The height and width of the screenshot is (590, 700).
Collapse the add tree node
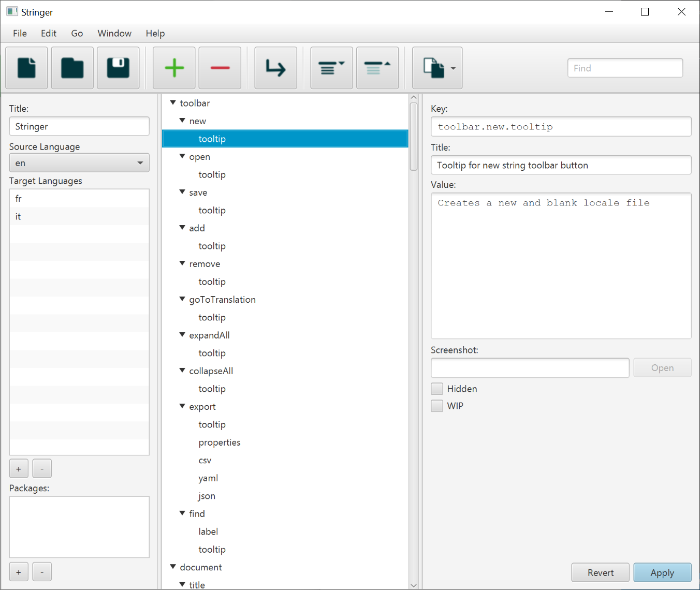pyautogui.click(x=182, y=228)
